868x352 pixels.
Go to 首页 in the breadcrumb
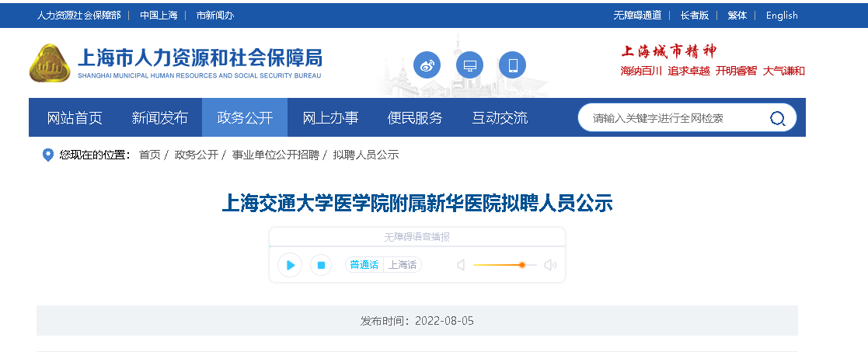pos(149,155)
